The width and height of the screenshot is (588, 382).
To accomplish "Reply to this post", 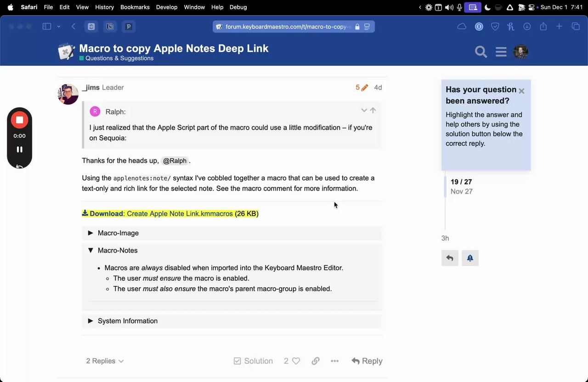I will point(367,361).
